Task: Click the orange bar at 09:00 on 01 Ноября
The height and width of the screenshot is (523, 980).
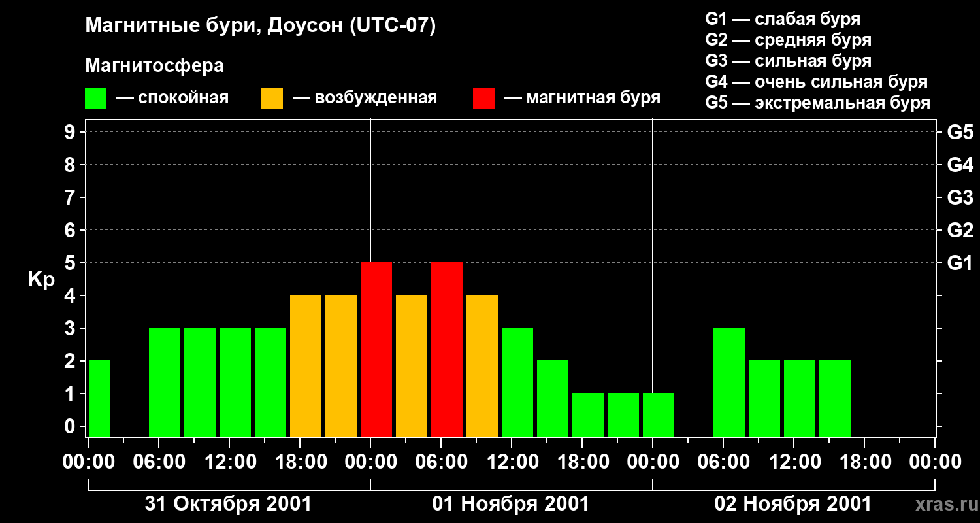Action: (x=482, y=365)
